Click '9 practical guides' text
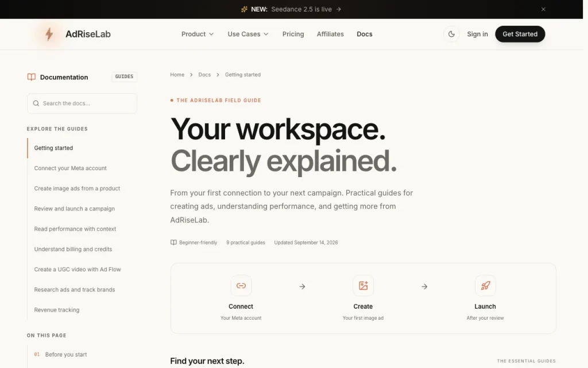588x368 pixels. (x=246, y=243)
